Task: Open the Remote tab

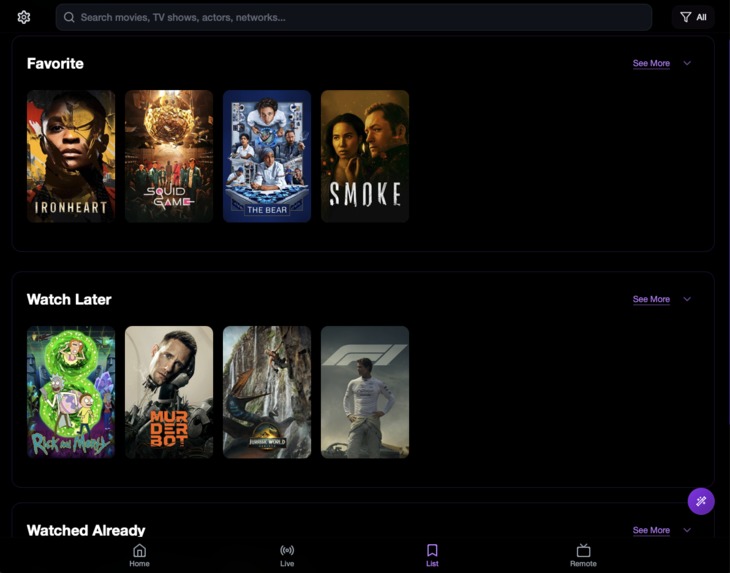Action: point(583,555)
